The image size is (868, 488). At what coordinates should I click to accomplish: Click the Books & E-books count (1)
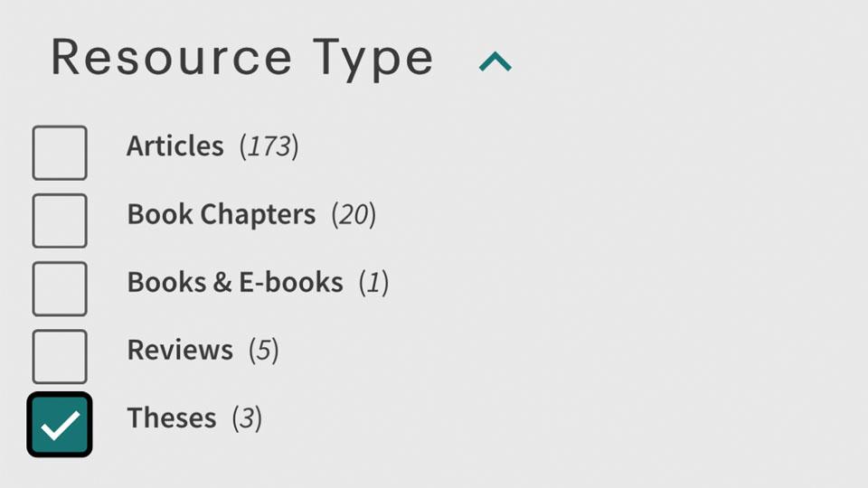(373, 282)
